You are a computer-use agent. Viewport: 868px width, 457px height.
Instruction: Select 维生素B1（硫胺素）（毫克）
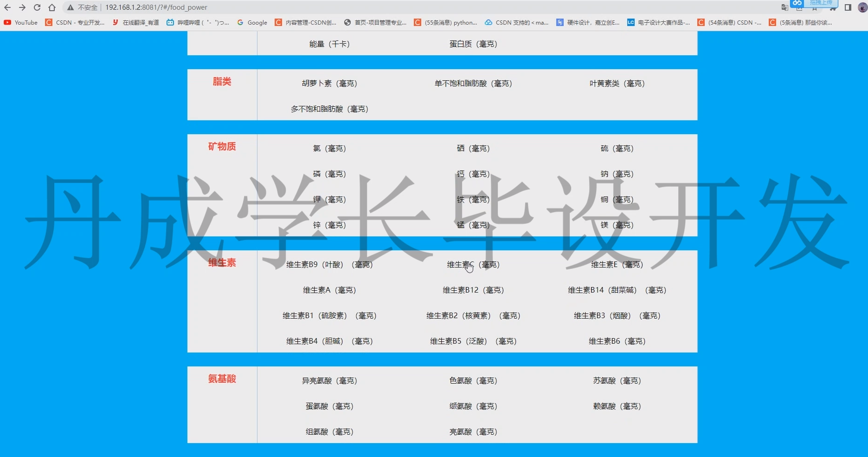pos(329,316)
